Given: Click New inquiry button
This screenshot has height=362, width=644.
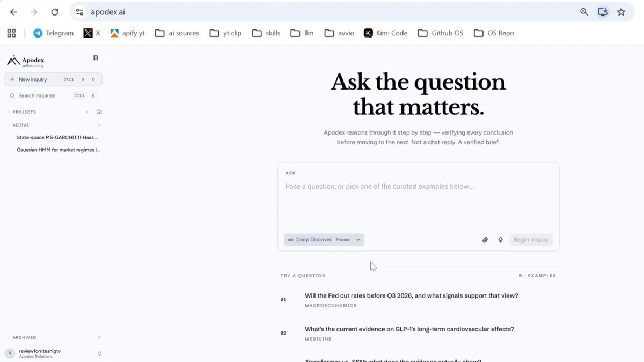Looking at the screenshot, I should (x=53, y=79).
